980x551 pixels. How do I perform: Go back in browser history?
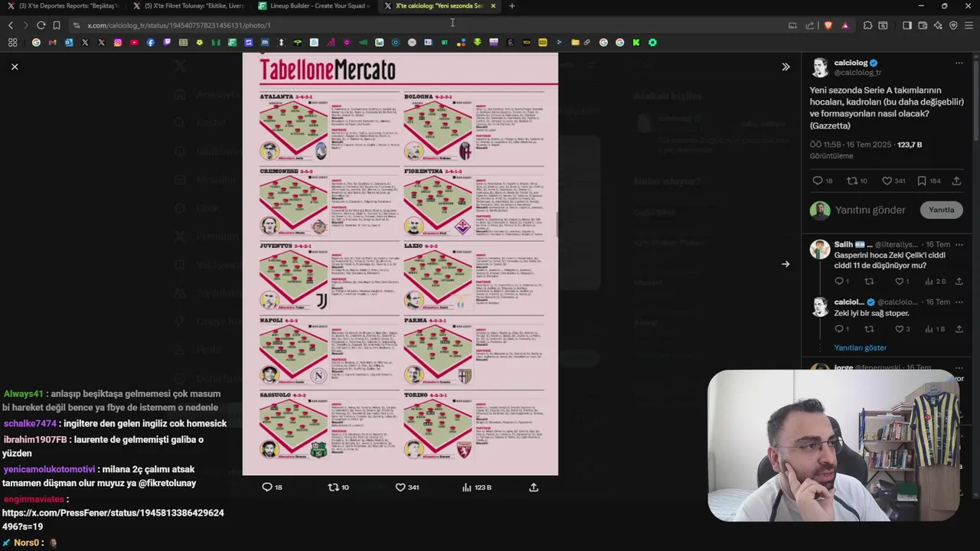11,25
